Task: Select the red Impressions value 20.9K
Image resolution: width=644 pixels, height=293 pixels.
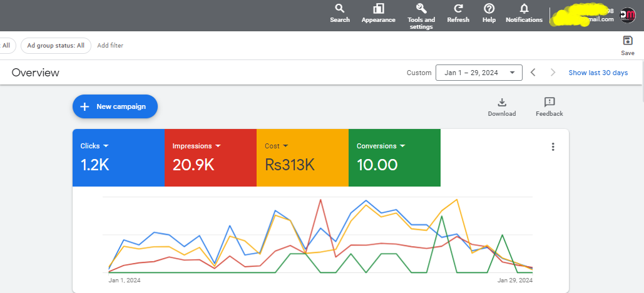Action: tap(193, 165)
